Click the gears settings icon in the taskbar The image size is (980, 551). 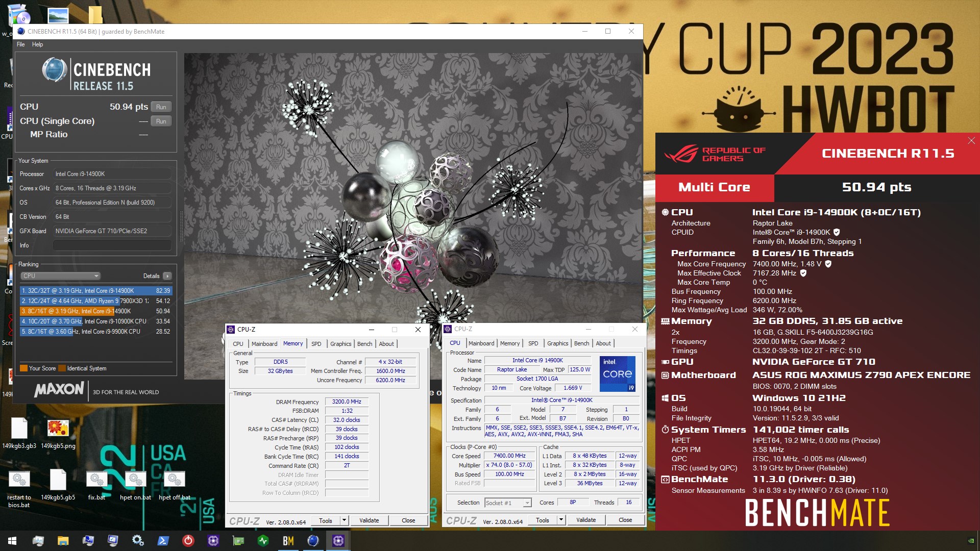coord(138,541)
